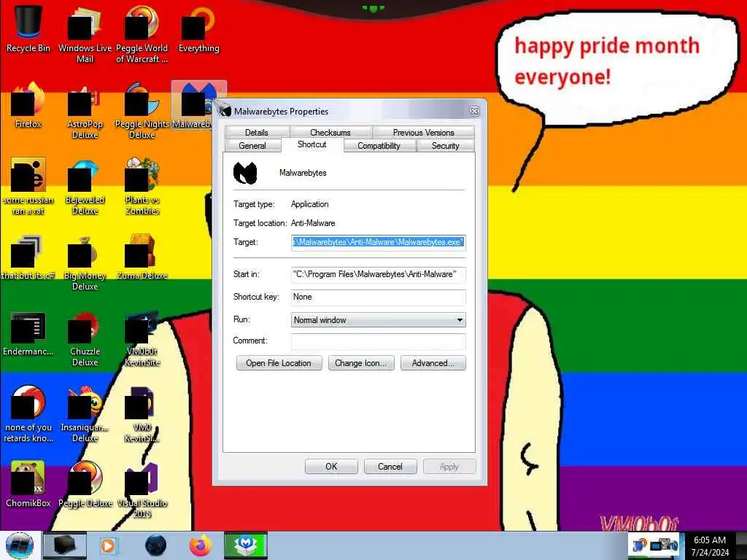The width and height of the screenshot is (747, 560).
Task: Select the Endermanc... desktop icon
Action: click(28, 333)
